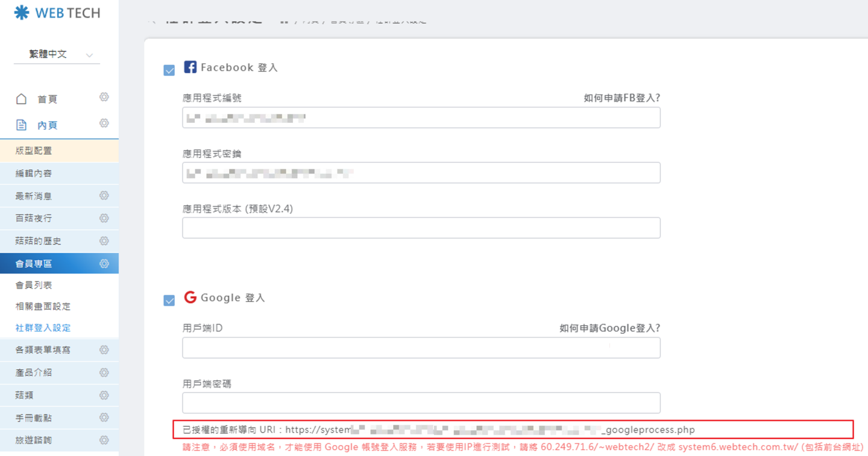Focus the Google 用戶端ID text field
The width and height of the screenshot is (868, 456).
tap(421, 348)
